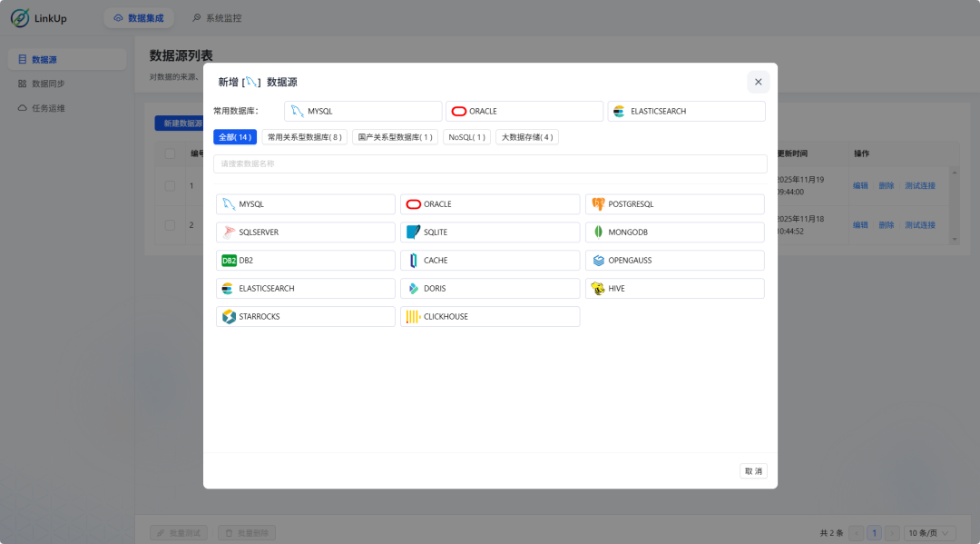Select the 国产关系型数据库(1) filter tab

[x=395, y=137]
